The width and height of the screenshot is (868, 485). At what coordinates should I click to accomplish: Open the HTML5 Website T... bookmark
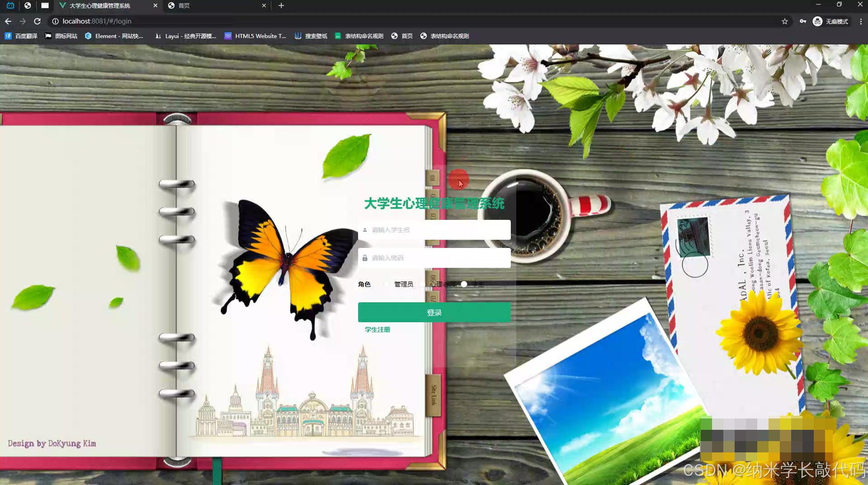click(255, 36)
